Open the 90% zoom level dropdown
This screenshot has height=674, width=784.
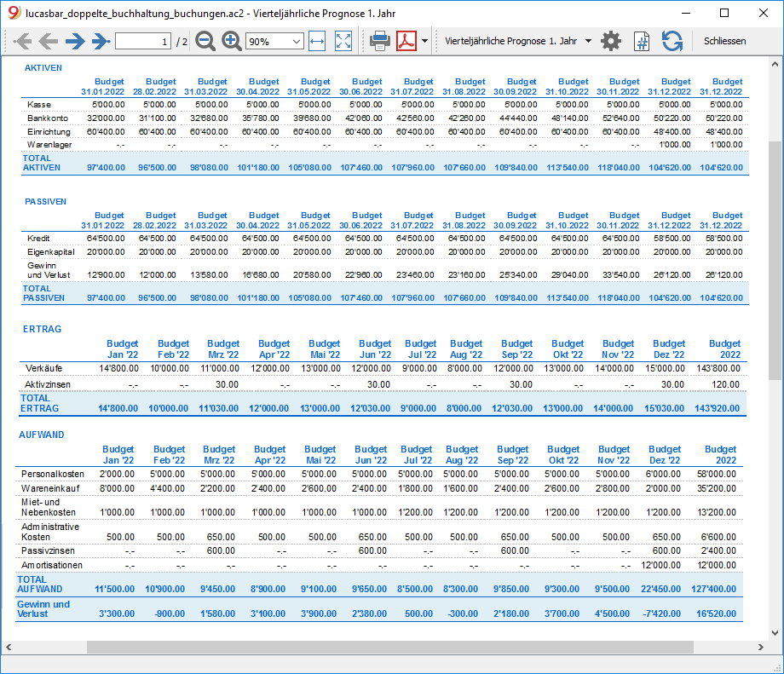(274, 42)
